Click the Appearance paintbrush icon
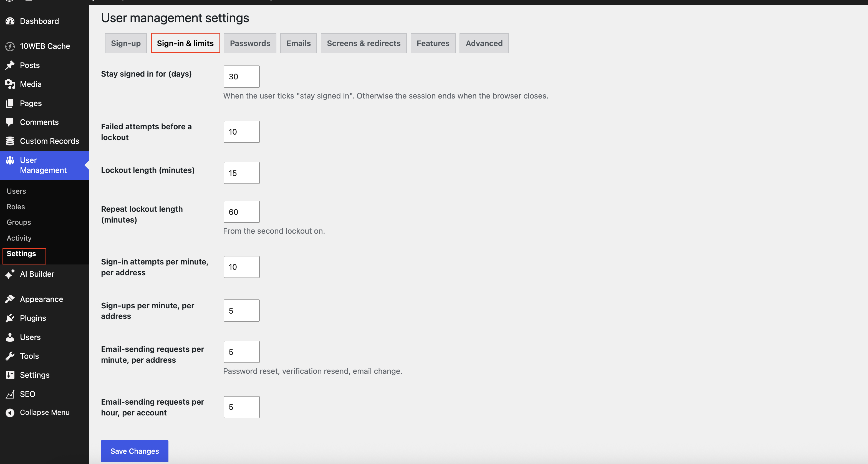 point(10,299)
